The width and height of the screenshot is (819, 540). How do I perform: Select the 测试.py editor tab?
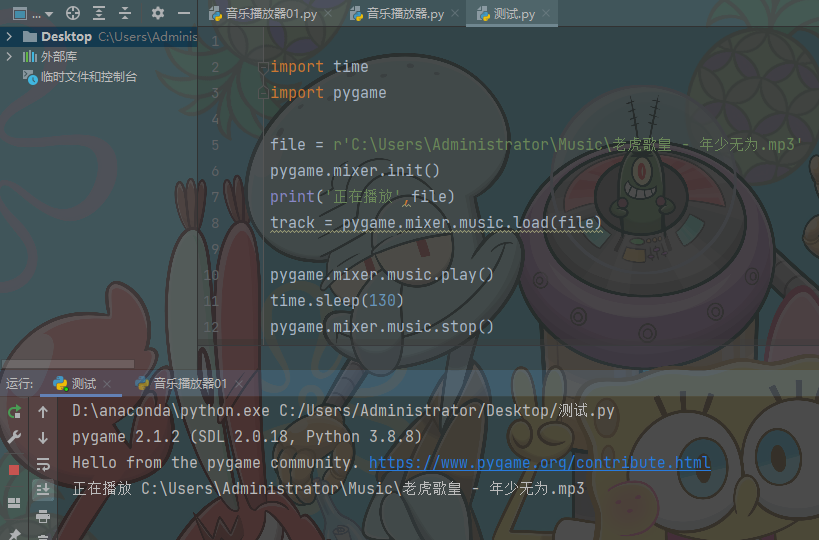click(514, 14)
